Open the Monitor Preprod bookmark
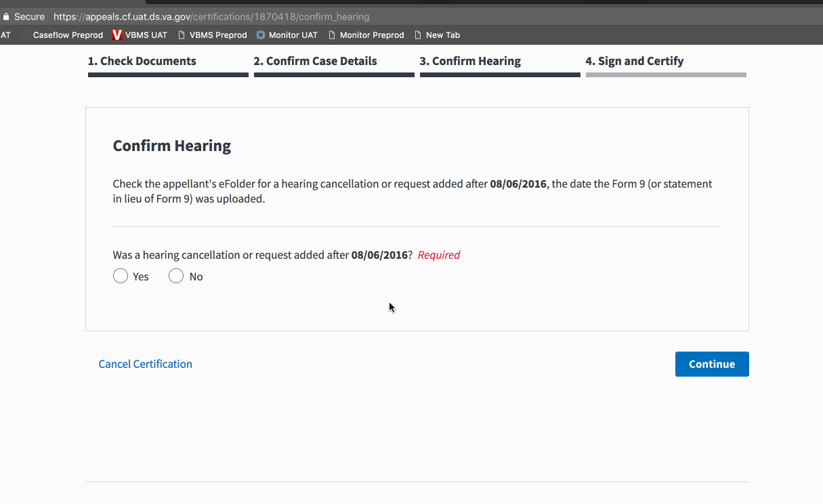The width and height of the screenshot is (823, 504). [x=366, y=35]
